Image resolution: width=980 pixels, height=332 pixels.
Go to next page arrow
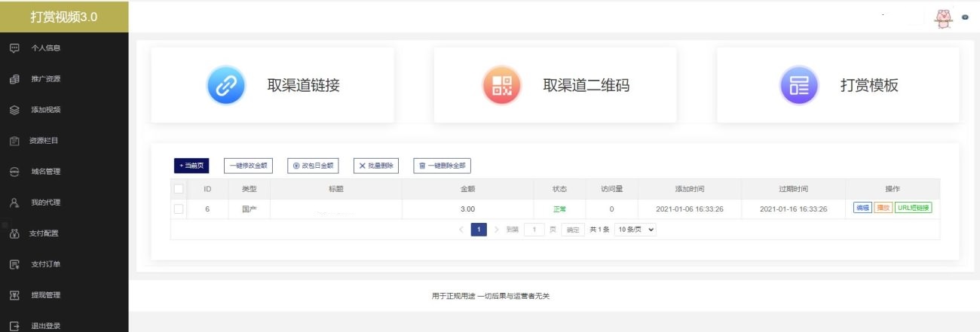click(496, 230)
